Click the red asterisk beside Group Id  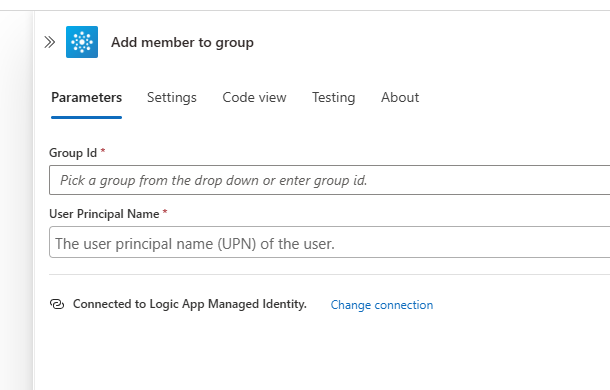103,151
